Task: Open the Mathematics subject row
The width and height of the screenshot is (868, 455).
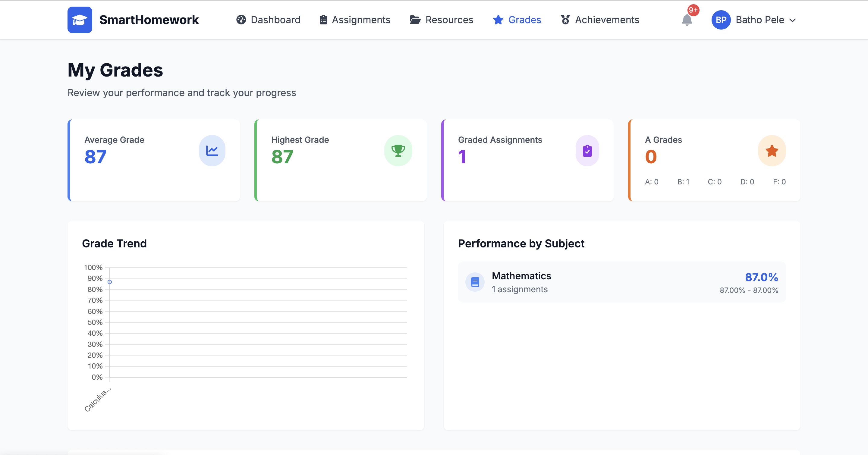Action: click(621, 282)
